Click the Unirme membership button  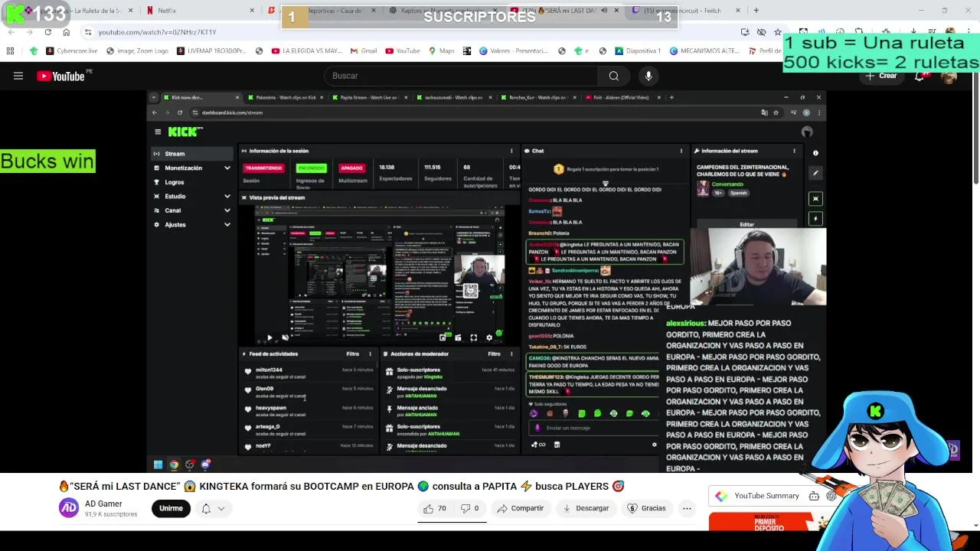coord(171,508)
